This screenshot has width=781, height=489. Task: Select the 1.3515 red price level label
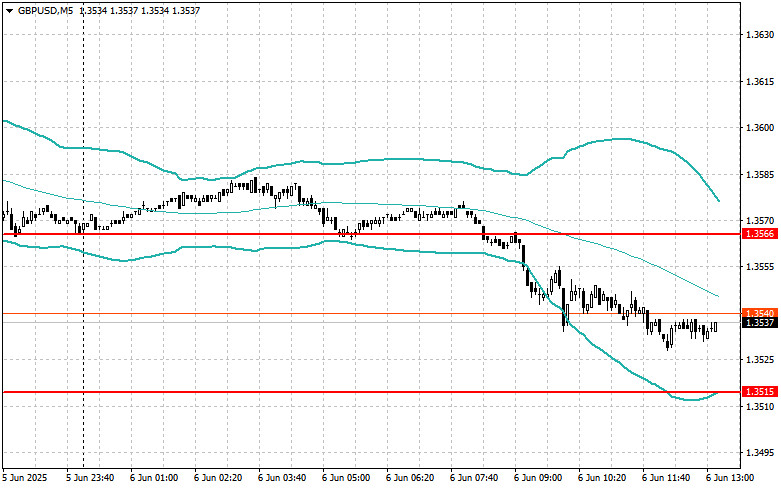pyautogui.click(x=760, y=392)
